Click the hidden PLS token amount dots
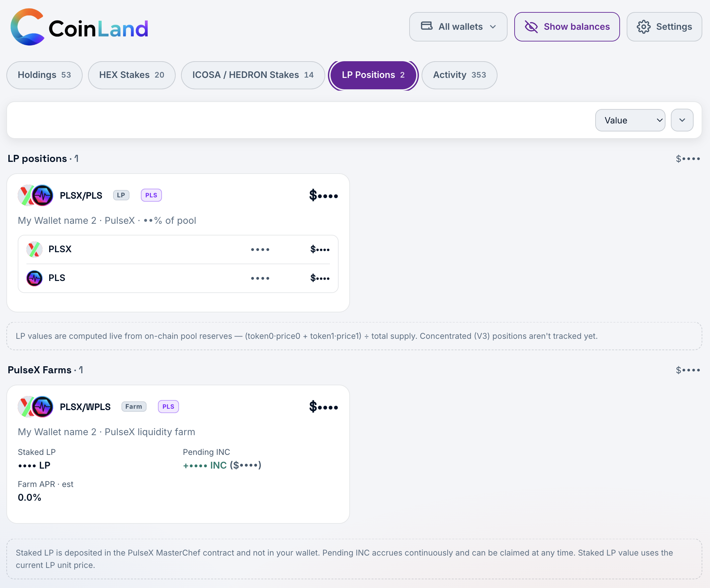 (260, 278)
